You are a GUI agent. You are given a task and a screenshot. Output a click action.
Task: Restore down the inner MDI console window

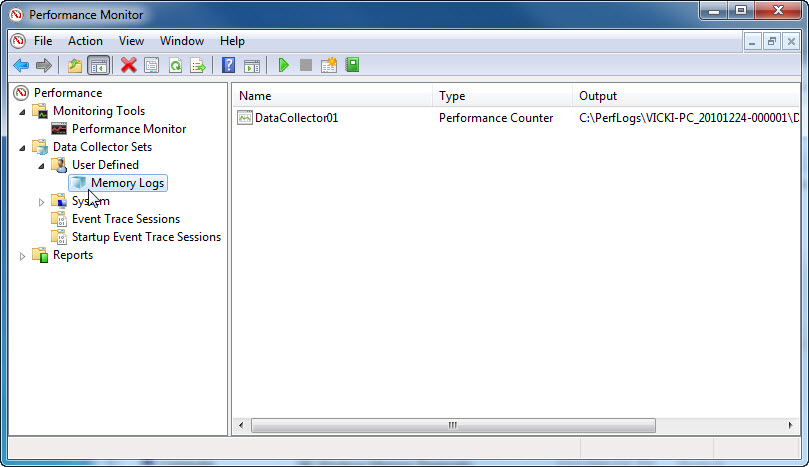[772, 41]
